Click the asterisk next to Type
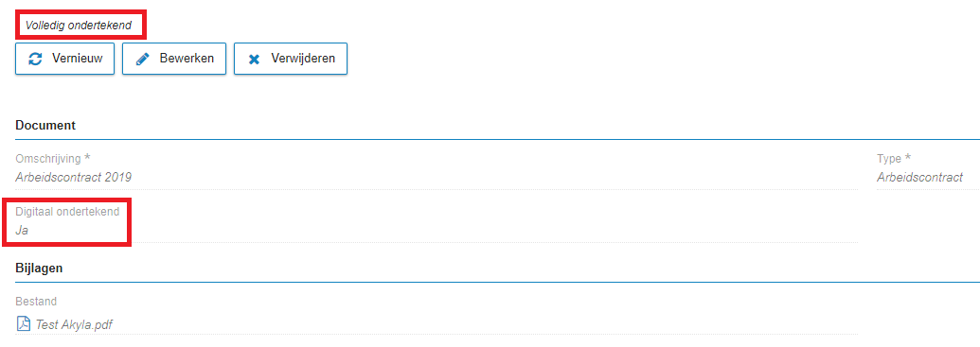The height and width of the screenshot is (347, 980). [x=908, y=158]
